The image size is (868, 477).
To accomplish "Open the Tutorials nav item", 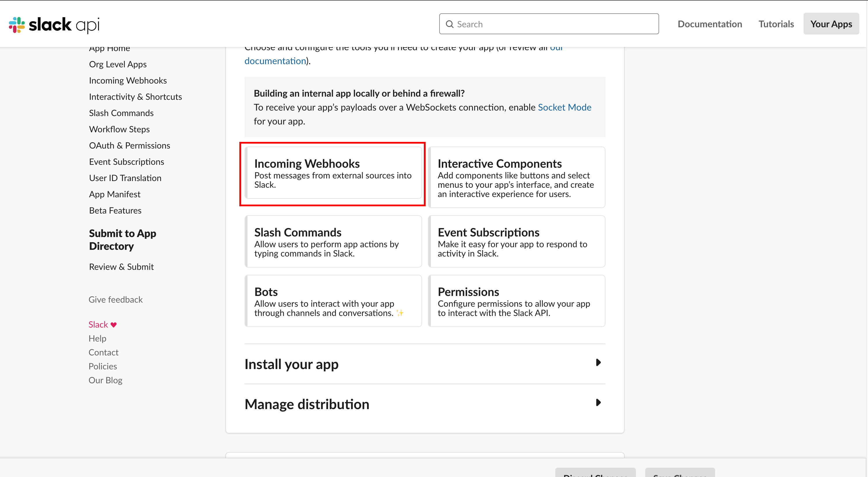I will point(776,24).
